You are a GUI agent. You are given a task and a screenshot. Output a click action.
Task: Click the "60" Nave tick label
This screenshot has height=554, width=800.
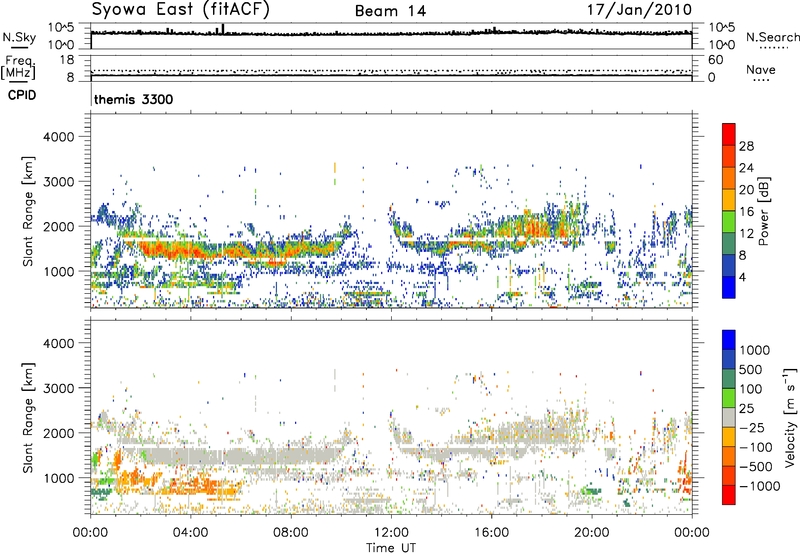pos(716,60)
